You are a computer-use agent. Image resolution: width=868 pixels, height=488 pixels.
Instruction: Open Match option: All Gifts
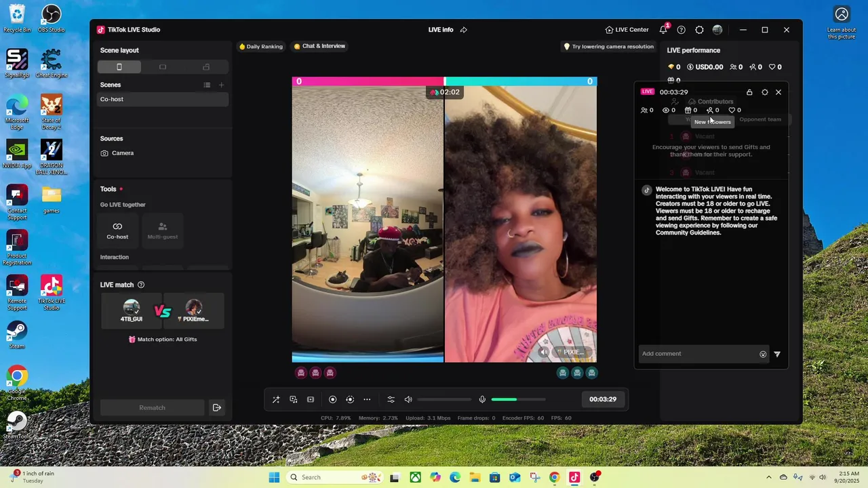coord(163,339)
